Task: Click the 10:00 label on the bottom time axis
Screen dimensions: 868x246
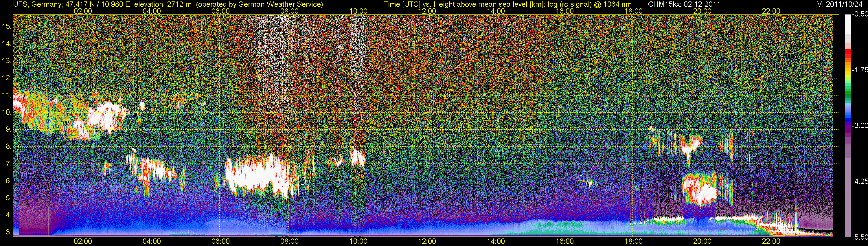Action: pos(358,241)
